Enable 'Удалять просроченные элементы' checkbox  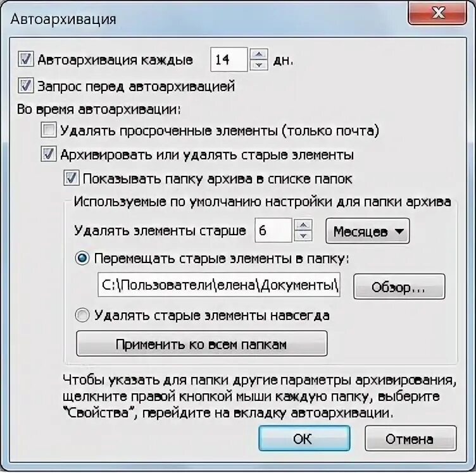49,130
